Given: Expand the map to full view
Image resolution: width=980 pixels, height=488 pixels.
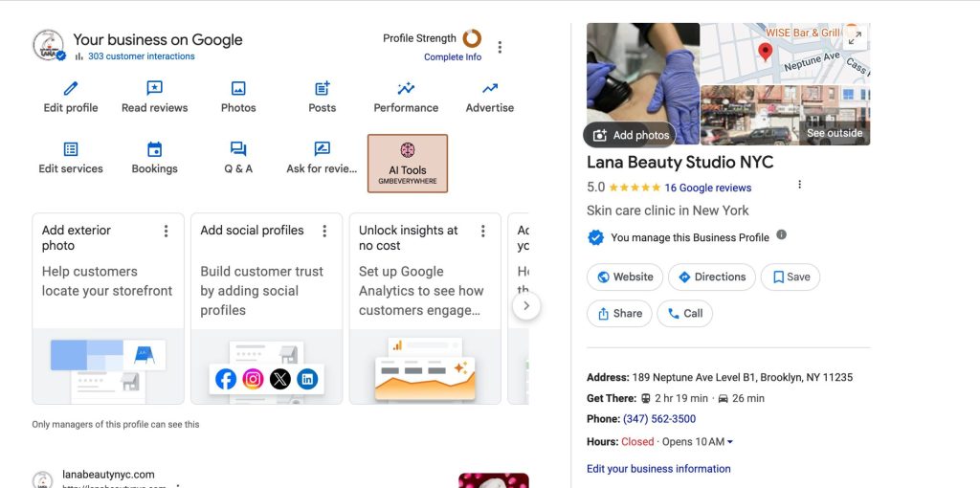Looking at the screenshot, I should [855, 38].
